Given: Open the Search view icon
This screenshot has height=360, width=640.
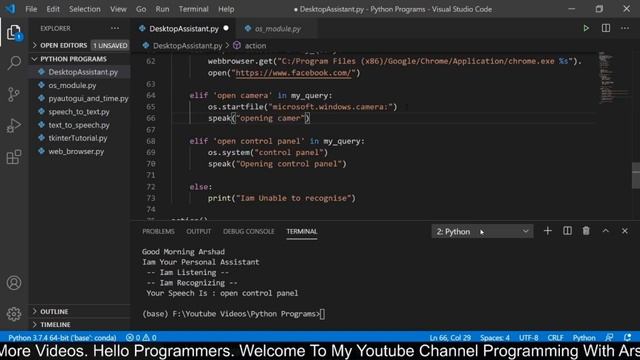Looking at the screenshot, I should point(14,63).
